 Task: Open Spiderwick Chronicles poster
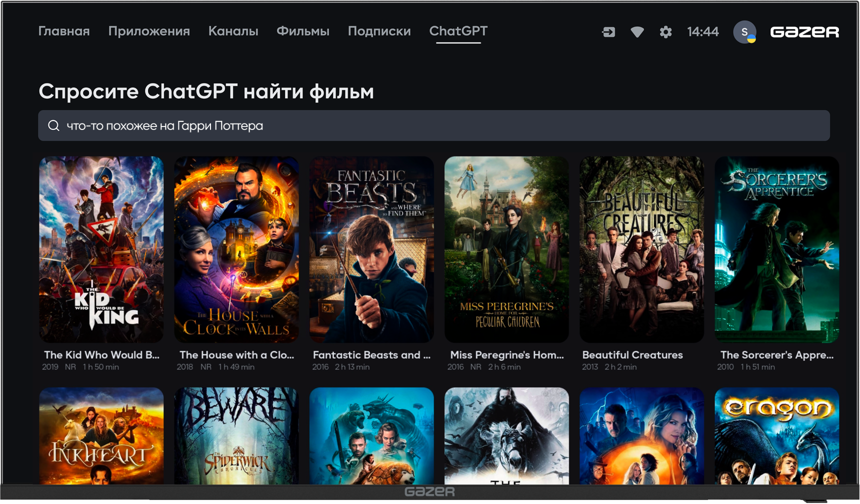point(236,436)
